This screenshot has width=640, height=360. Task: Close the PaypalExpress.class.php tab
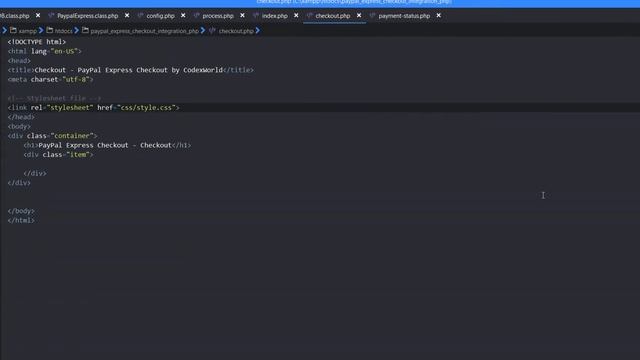pyautogui.click(x=127, y=16)
